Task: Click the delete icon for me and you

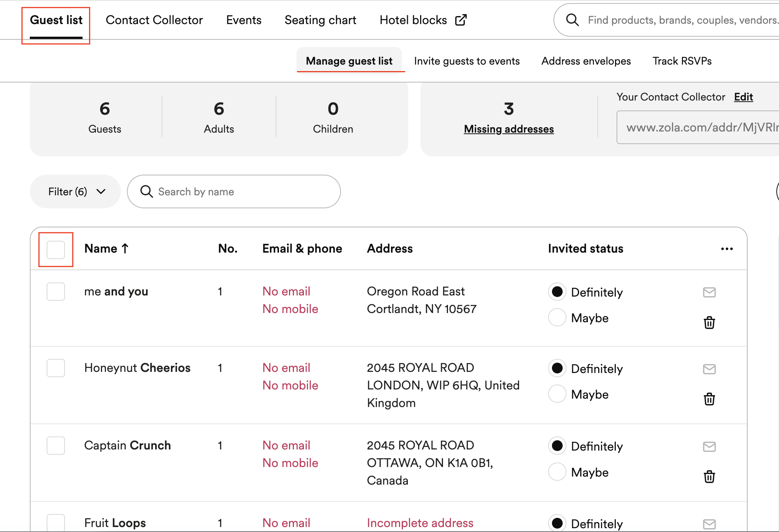Action: [708, 323]
